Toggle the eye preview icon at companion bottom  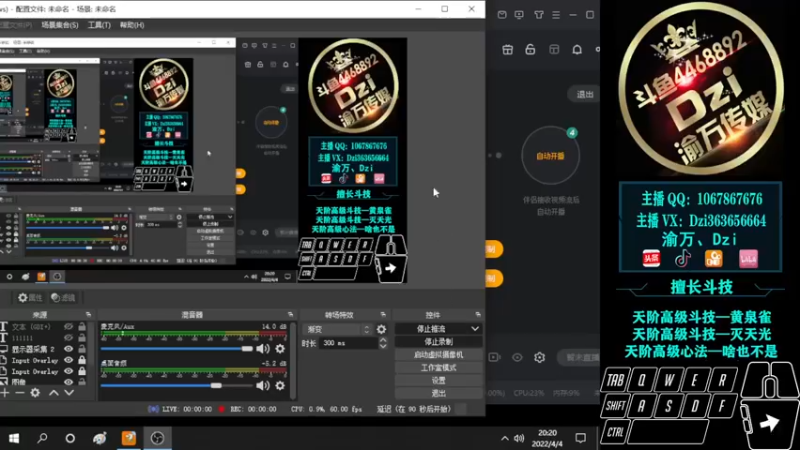517,357
